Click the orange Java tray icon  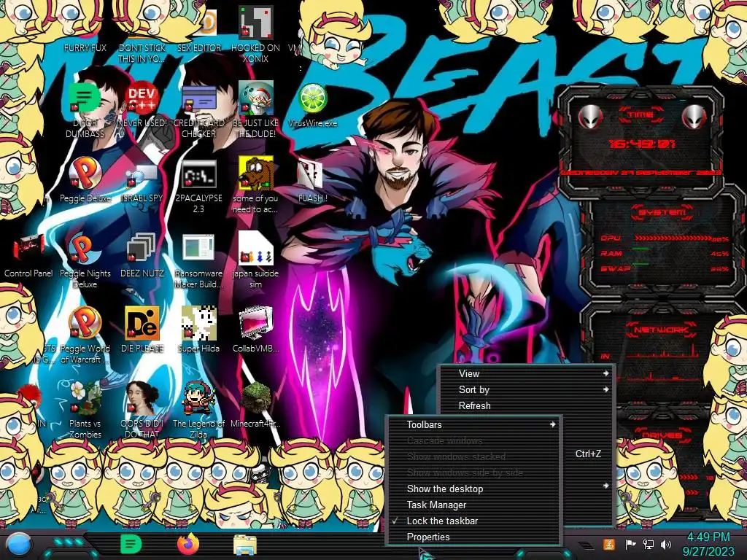[608, 544]
